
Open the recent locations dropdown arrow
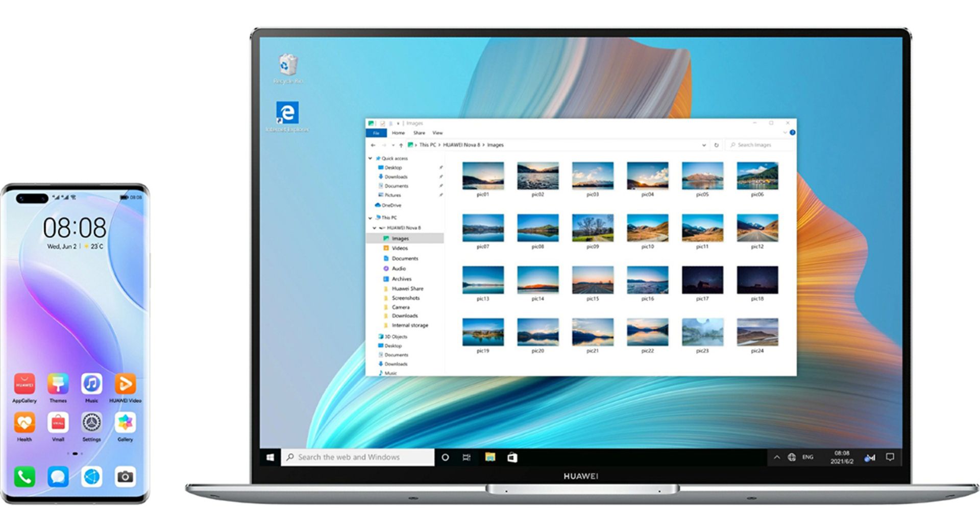pyautogui.click(x=393, y=145)
